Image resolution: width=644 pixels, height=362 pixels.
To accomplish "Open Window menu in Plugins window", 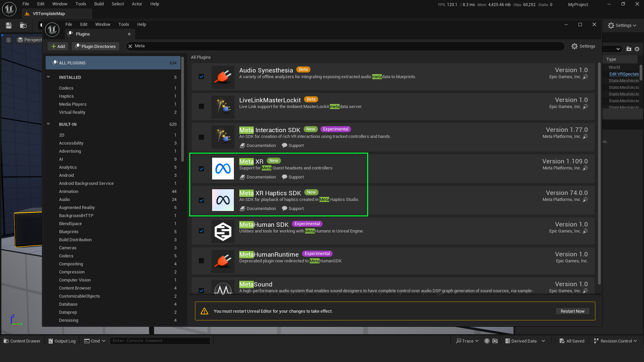I will 103,24.
